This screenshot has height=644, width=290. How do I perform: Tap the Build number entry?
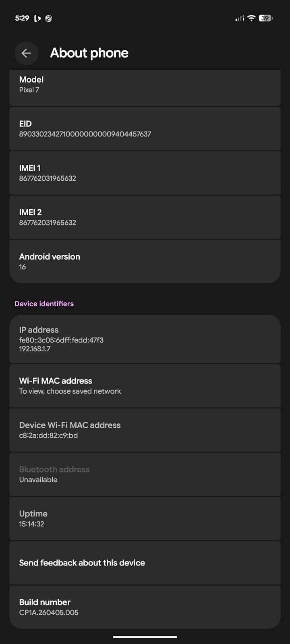[x=145, y=607]
